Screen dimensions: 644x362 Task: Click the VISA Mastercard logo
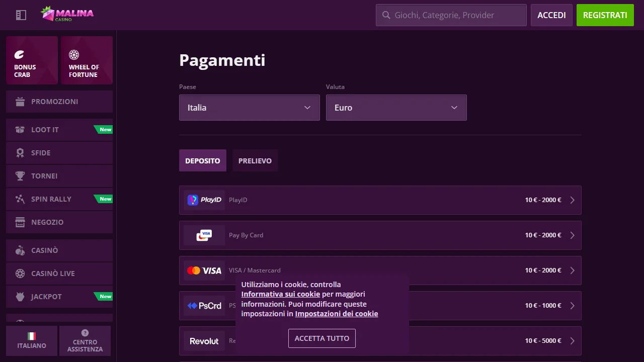[204, 270]
